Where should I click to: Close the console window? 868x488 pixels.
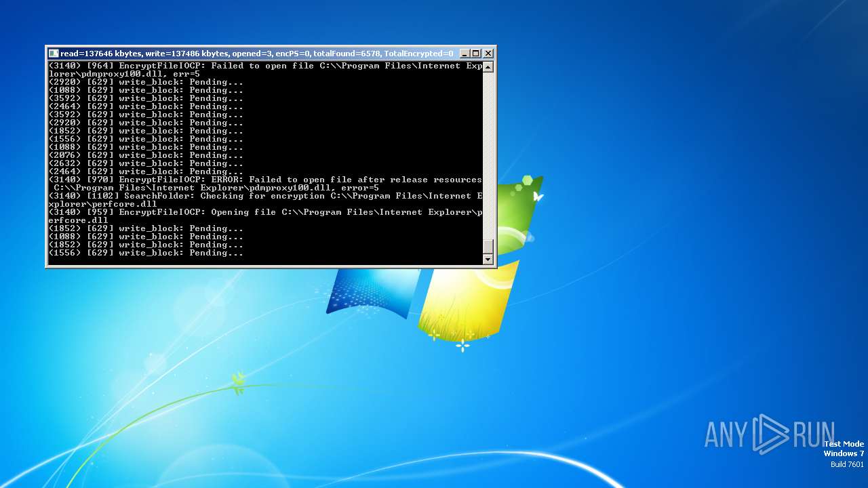[x=488, y=54]
